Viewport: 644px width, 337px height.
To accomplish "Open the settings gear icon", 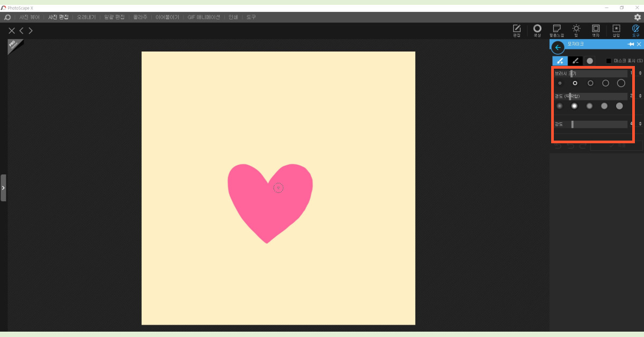I will (x=638, y=17).
